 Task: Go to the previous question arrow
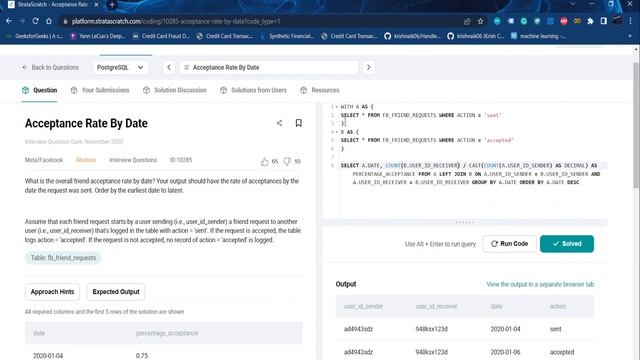169,67
